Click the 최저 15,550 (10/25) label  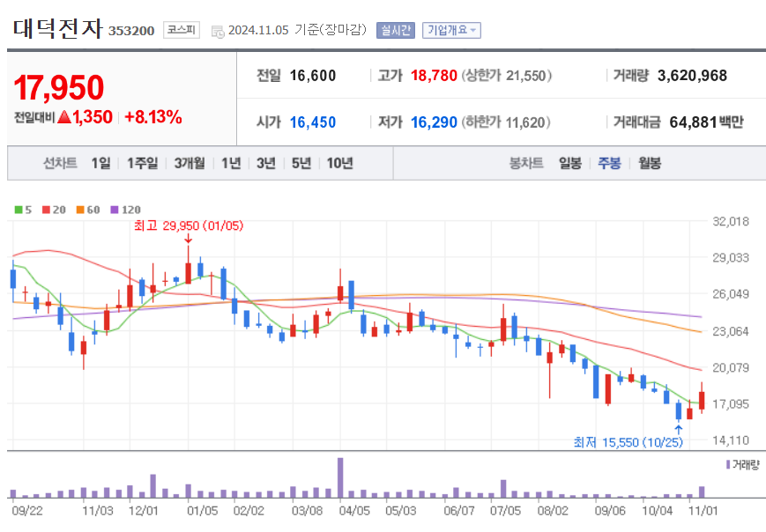pyautogui.click(x=628, y=442)
